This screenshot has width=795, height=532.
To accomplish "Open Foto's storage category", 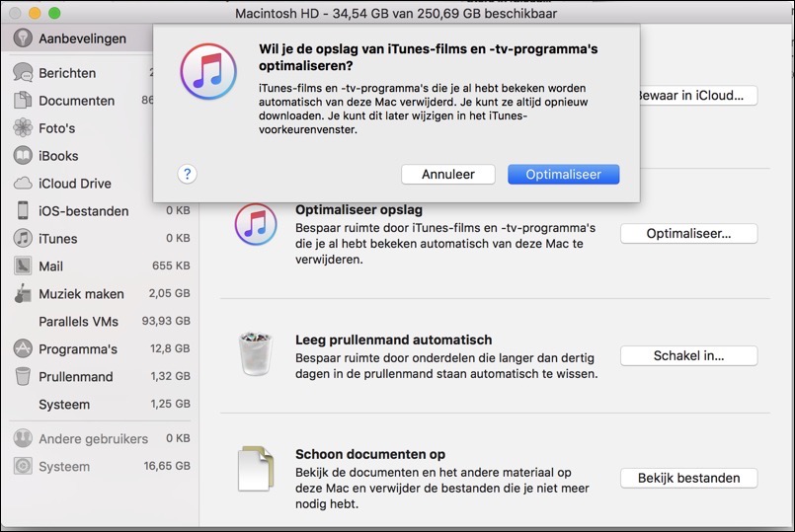I will (56, 128).
